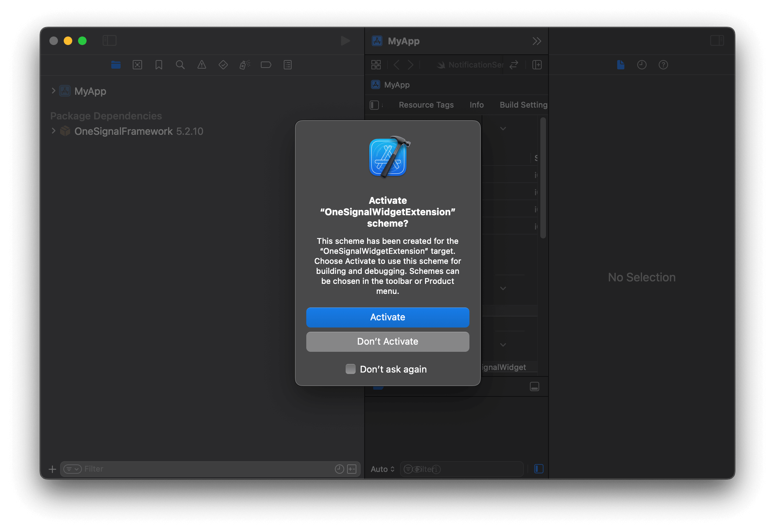Viewport: 775px width, 532px height.
Task: Toggle the debug console pane icon
Action: [539, 469]
